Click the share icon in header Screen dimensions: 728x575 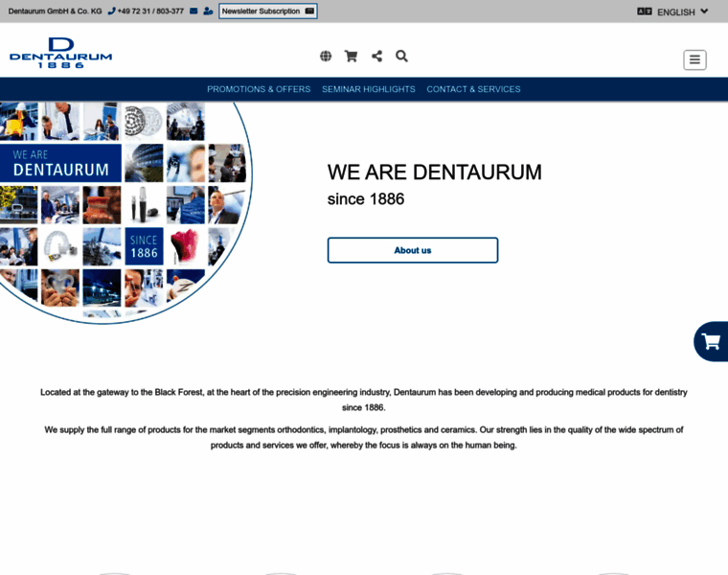[x=377, y=57]
